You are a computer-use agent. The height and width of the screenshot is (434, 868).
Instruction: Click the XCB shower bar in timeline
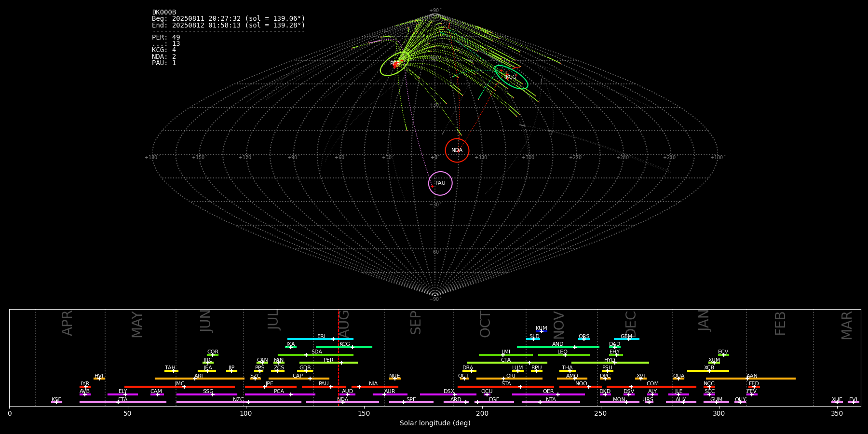point(708,371)
